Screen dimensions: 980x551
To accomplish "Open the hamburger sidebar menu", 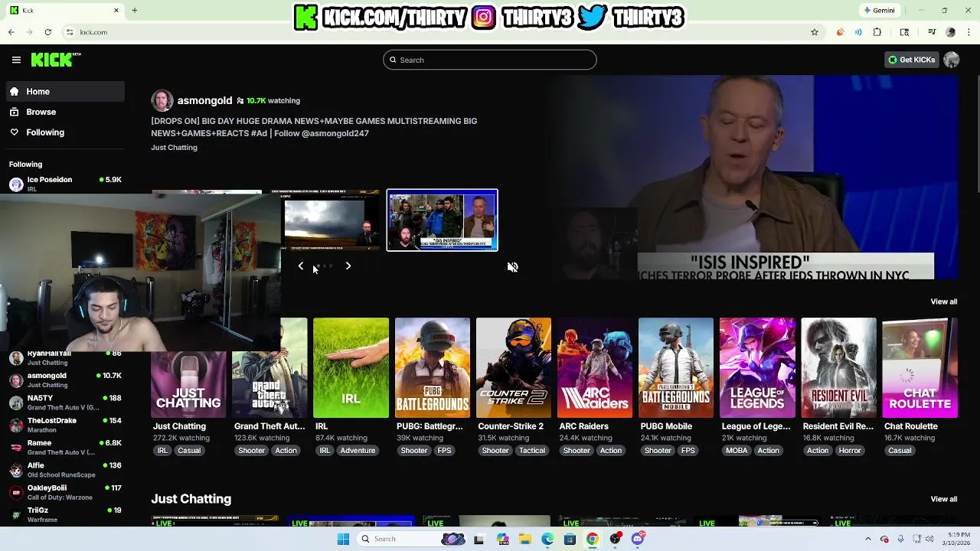I will pyautogui.click(x=16, y=60).
